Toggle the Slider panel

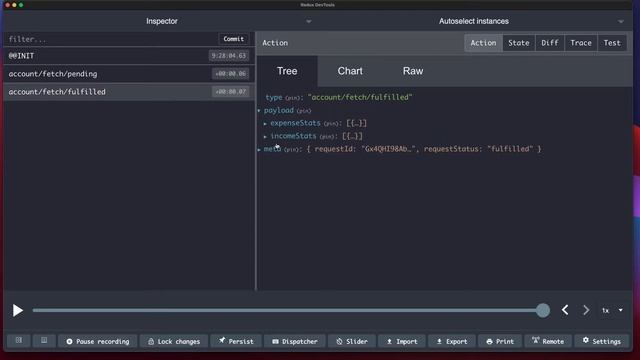pyautogui.click(x=352, y=341)
